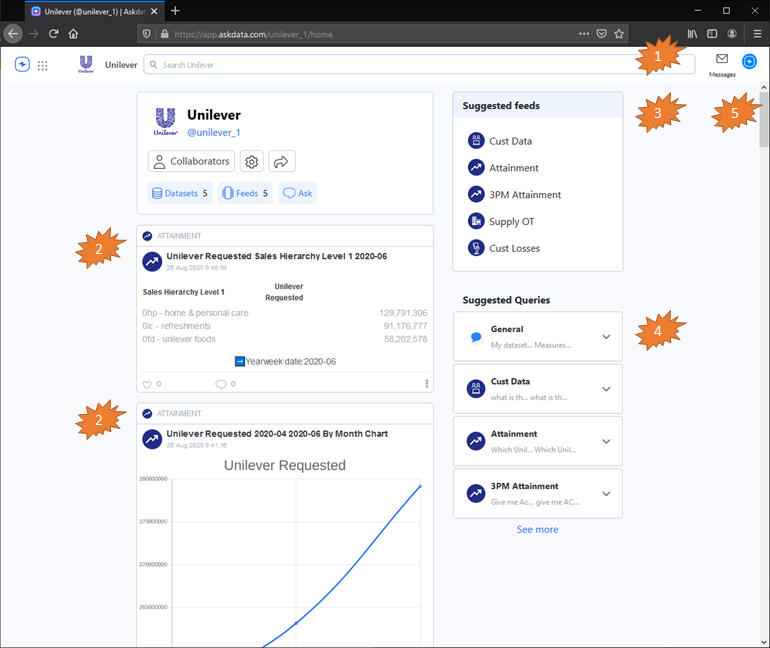
Task: Click the Attainment suggested feed icon
Action: [476, 168]
